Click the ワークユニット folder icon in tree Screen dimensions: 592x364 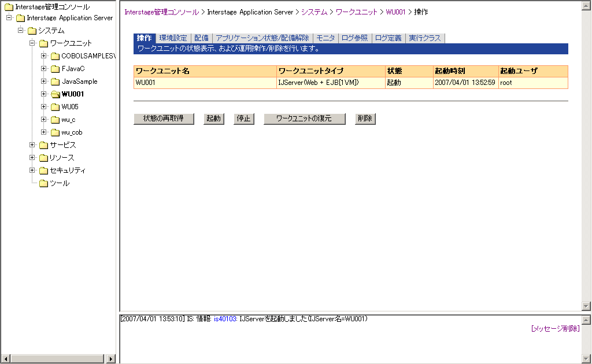coord(44,43)
